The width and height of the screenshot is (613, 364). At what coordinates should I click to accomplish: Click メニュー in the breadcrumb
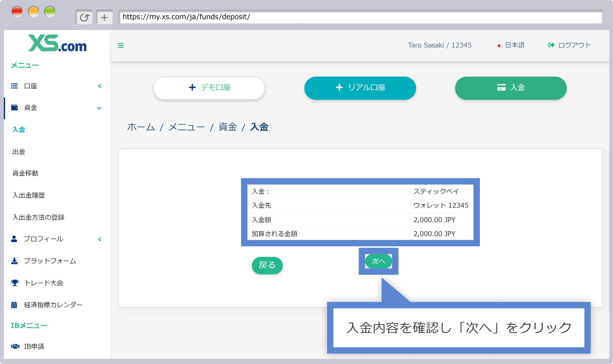(186, 127)
